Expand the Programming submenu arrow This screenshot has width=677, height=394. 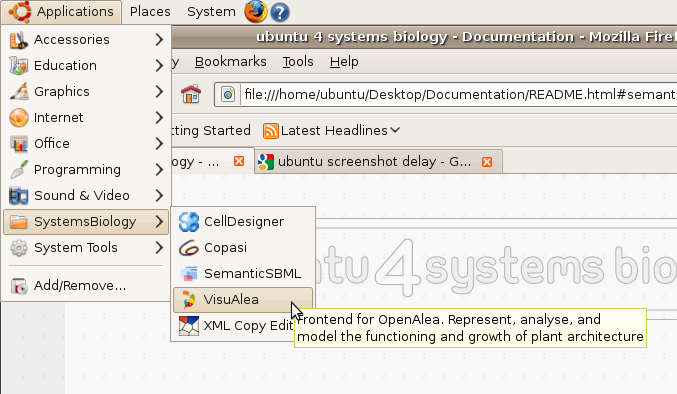tap(159, 170)
